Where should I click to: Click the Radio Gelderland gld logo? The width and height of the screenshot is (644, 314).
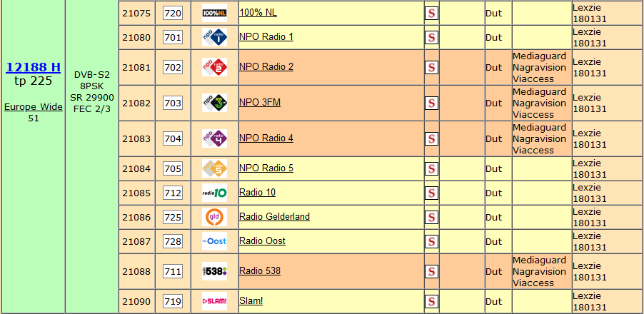(214, 217)
